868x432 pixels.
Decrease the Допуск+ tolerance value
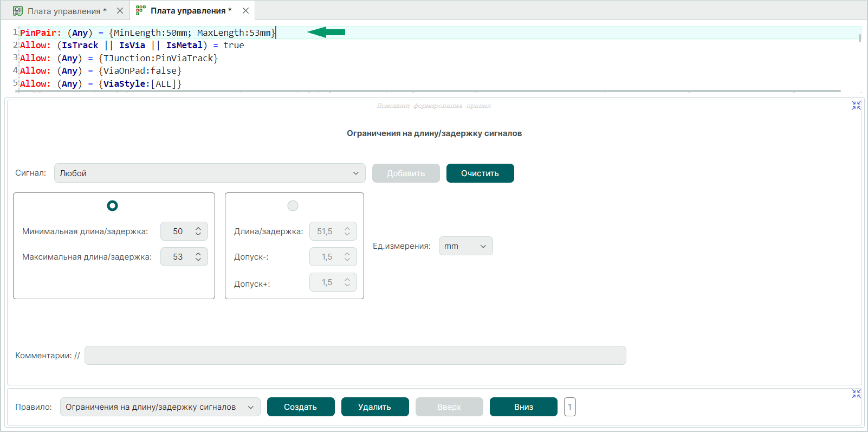[x=347, y=285]
